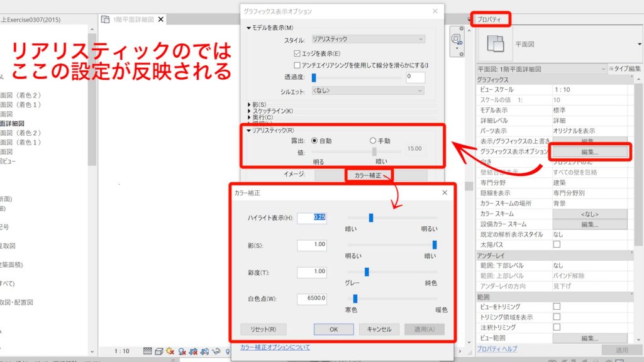Select the temporary hide/isolate glasses icon
Screen dimensions: 644x362
coord(216,352)
